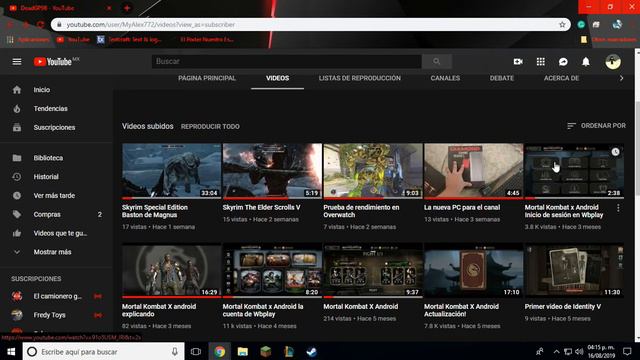Open the YouTube apps grid icon
Image resolution: width=640 pixels, height=360 pixels.
click(540, 62)
